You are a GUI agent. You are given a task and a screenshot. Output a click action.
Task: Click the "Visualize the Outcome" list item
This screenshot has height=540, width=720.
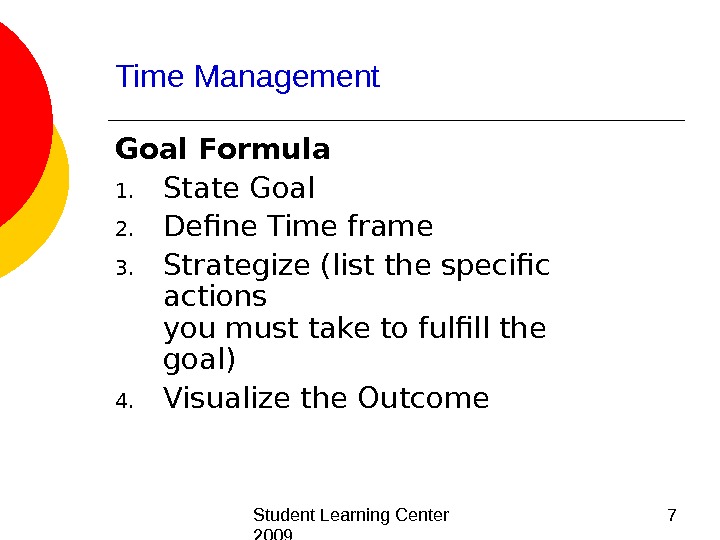326,399
